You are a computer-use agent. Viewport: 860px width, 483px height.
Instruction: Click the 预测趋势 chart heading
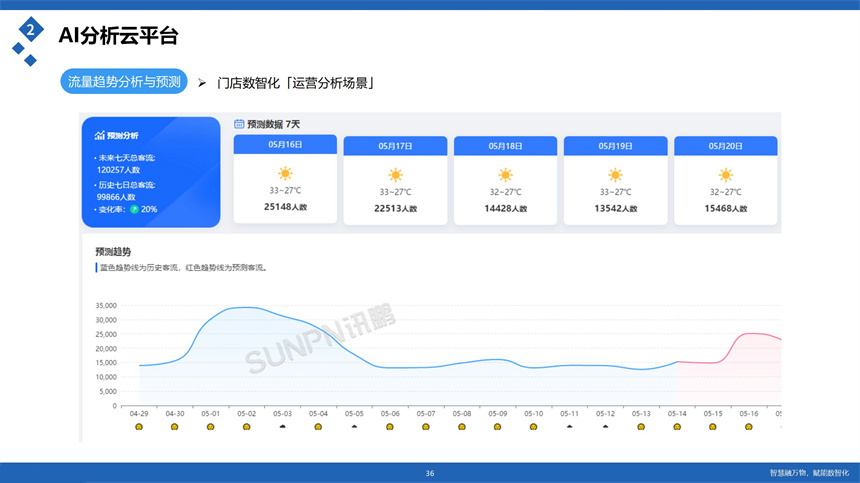(113, 252)
